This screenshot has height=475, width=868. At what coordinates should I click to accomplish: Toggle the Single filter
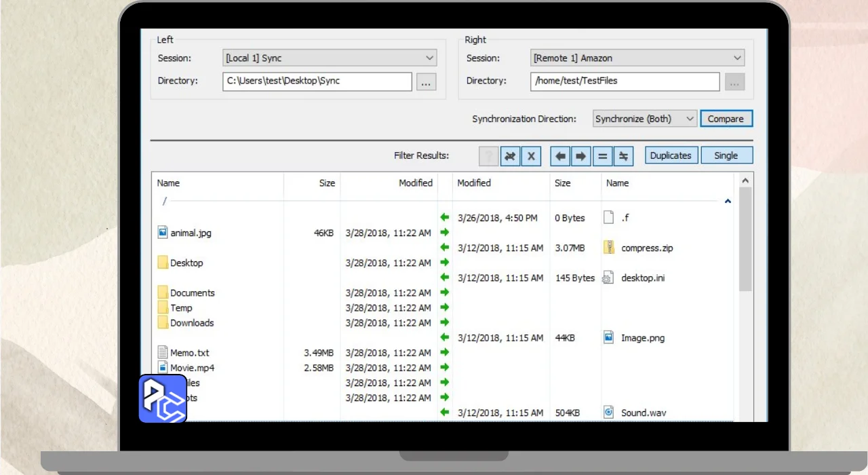(726, 155)
